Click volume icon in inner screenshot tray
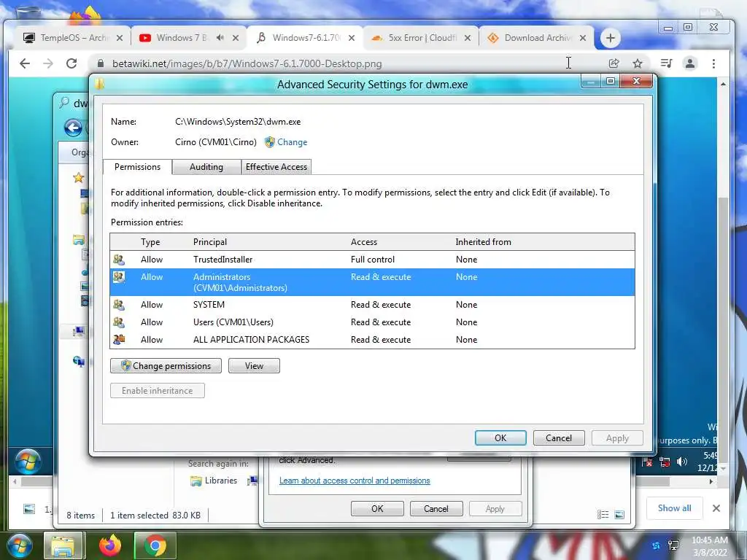The width and height of the screenshot is (747, 560). pos(682,461)
